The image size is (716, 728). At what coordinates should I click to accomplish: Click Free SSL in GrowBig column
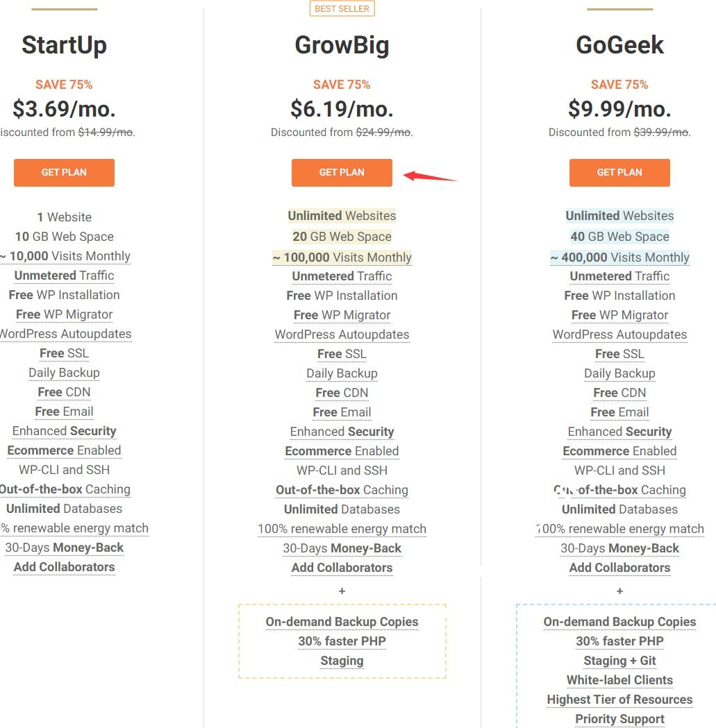click(342, 354)
